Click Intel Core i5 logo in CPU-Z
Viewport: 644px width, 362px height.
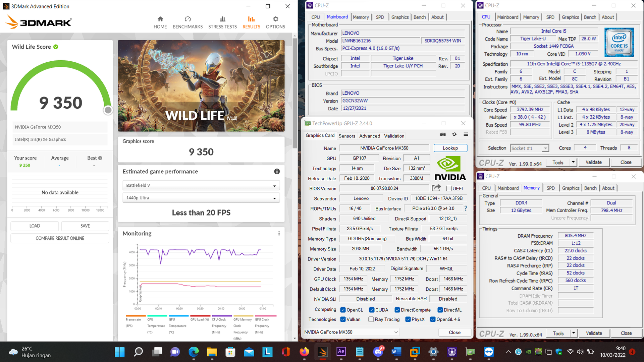tap(619, 42)
